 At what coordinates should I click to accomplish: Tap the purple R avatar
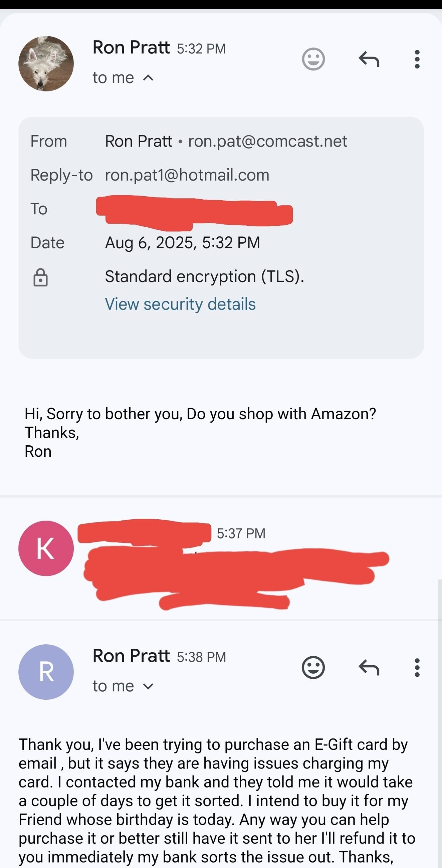point(46,672)
